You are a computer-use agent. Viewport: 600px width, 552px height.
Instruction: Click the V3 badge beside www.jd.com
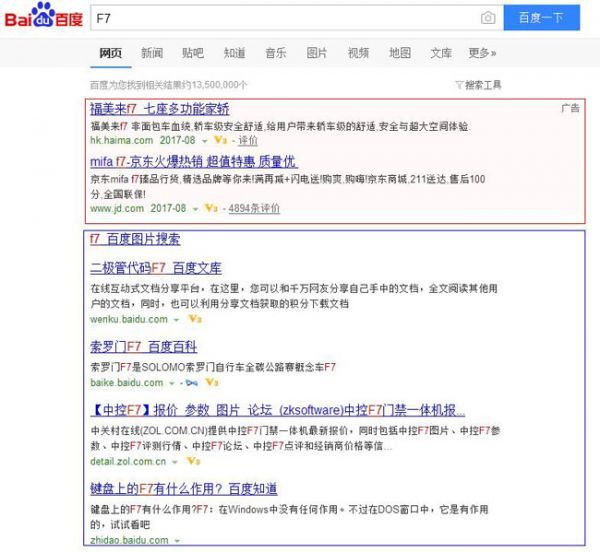coord(211,208)
